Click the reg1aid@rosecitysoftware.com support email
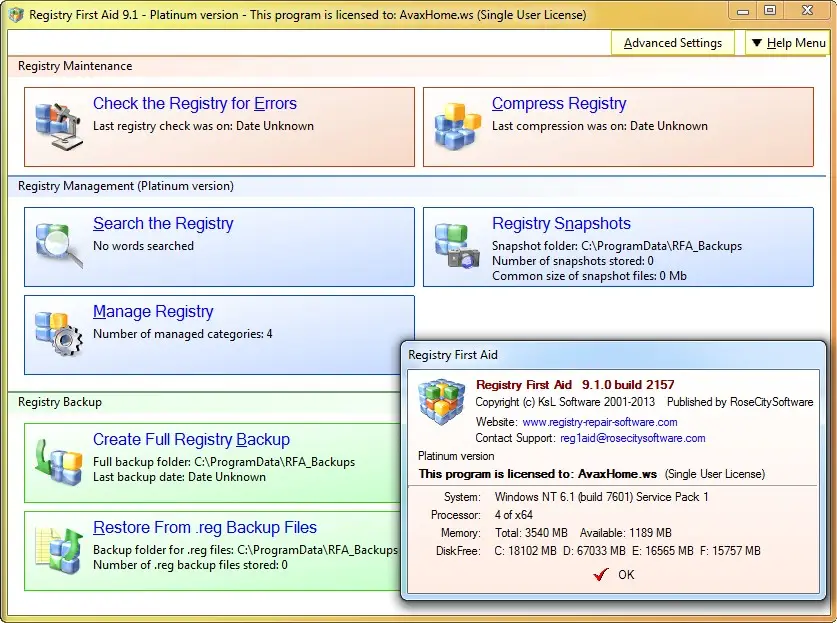Image resolution: width=837 pixels, height=623 pixels. 633,438
